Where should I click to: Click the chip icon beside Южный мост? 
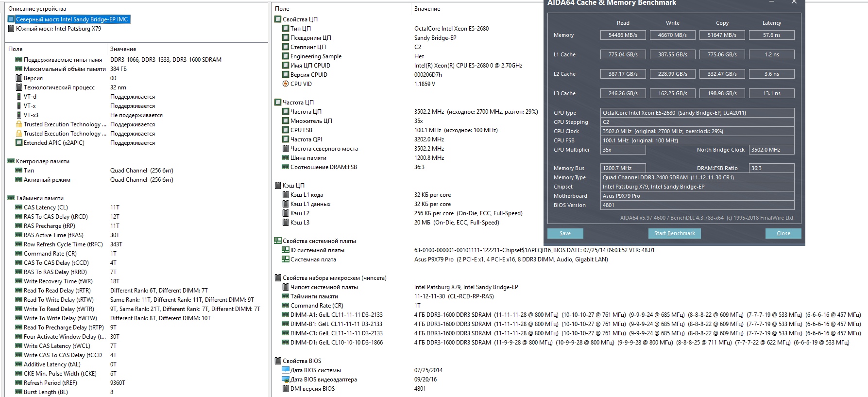click(x=11, y=29)
